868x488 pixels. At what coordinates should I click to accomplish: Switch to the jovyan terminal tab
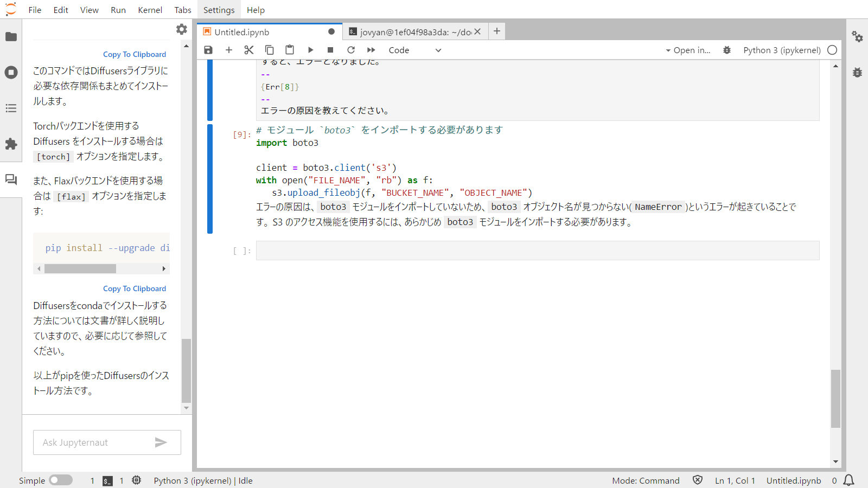click(410, 32)
